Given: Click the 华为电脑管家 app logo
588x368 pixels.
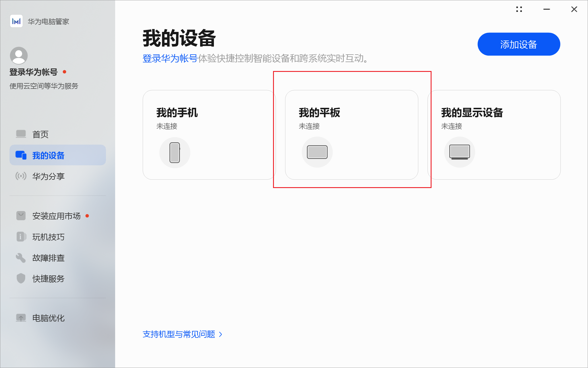Looking at the screenshot, I should (16, 21).
